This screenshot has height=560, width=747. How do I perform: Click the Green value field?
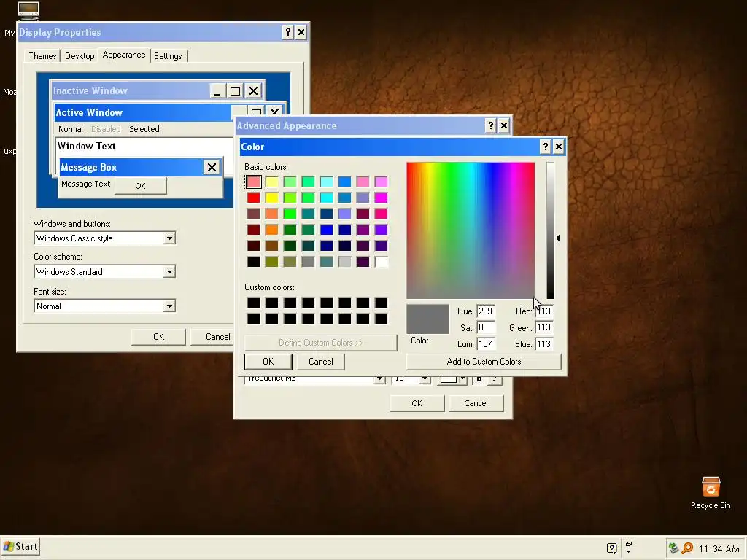click(x=544, y=327)
